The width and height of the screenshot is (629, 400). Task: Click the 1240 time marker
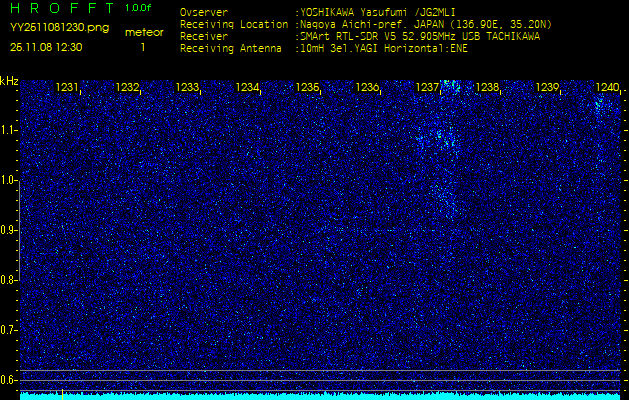(x=607, y=87)
